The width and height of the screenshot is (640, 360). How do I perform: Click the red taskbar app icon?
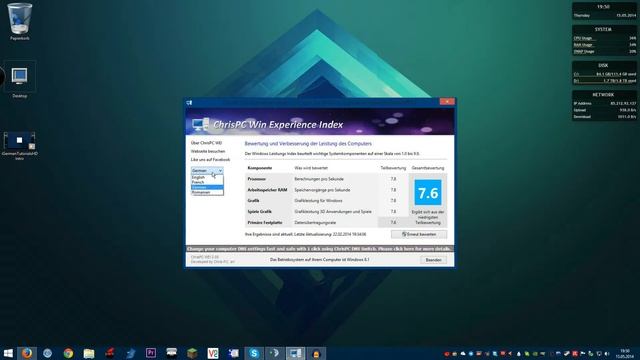(109, 353)
